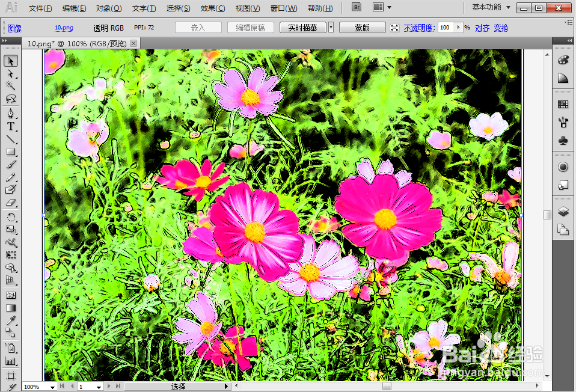Select the Magic Wand tool
This screenshot has width=576, height=392.
pyautogui.click(x=11, y=85)
